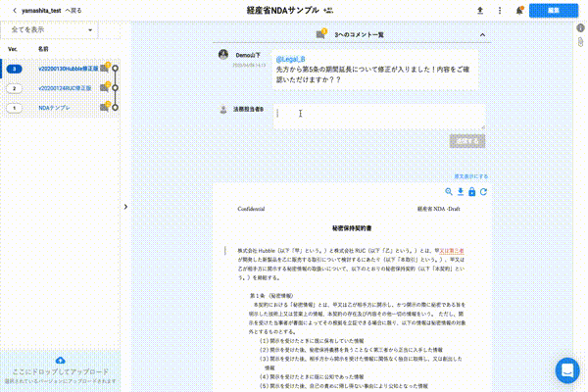Click the comment reply text field

point(379,117)
